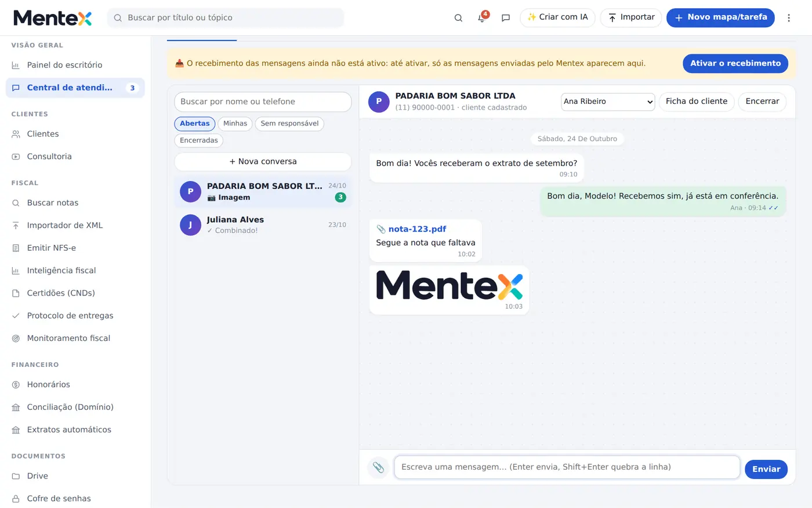Open Buscar notas in Fiscal section
This screenshot has width=812, height=508.
tap(75, 203)
